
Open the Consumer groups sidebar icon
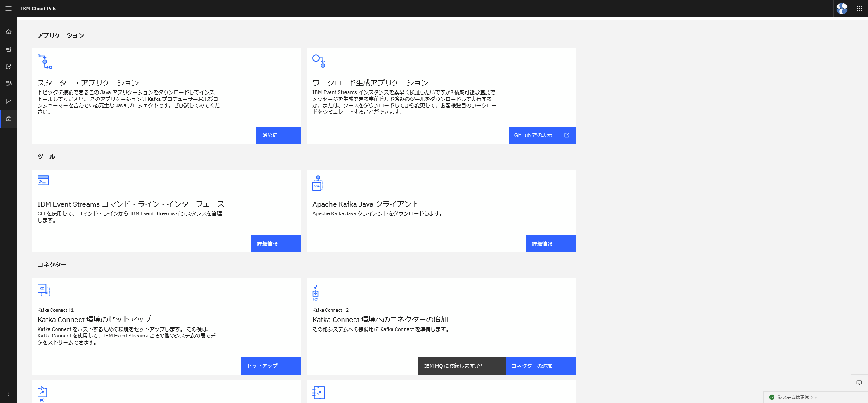9,84
